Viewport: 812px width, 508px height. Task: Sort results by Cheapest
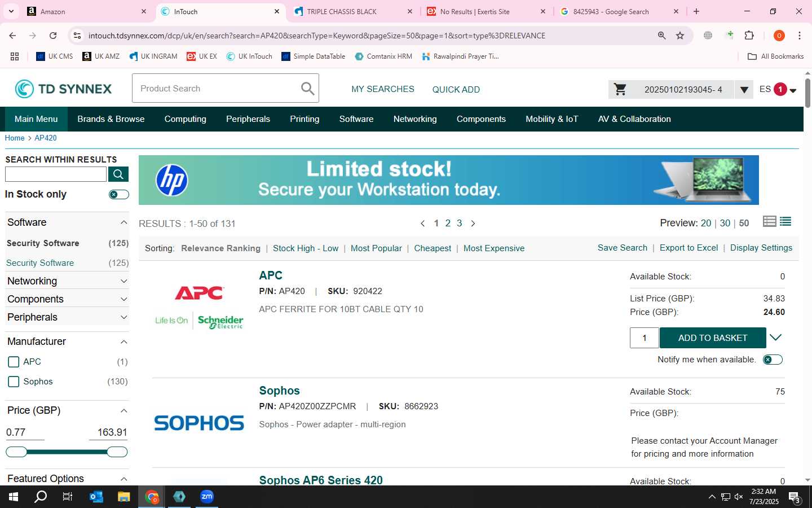pyautogui.click(x=433, y=248)
